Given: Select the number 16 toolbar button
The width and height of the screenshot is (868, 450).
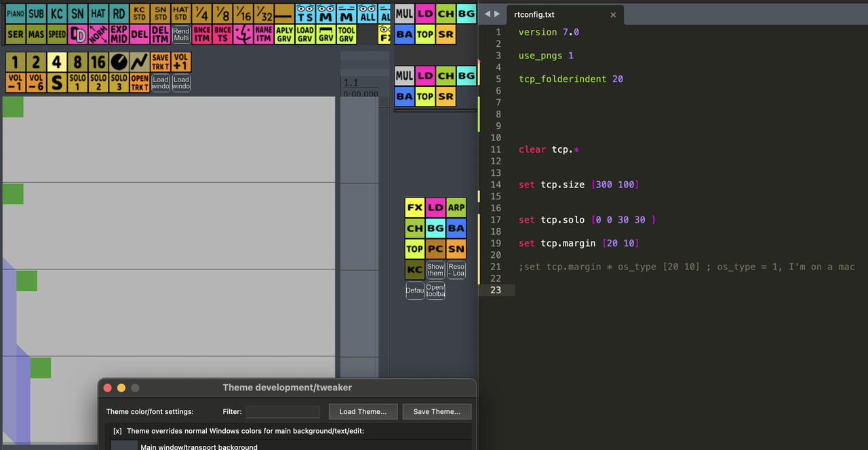Looking at the screenshot, I should click(x=98, y=62).
